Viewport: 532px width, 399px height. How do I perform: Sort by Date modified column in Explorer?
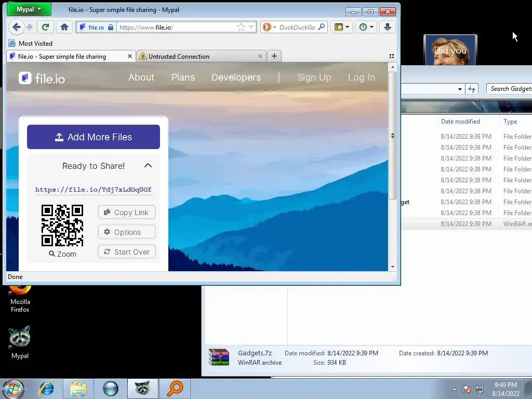click(x=460, y=122)
